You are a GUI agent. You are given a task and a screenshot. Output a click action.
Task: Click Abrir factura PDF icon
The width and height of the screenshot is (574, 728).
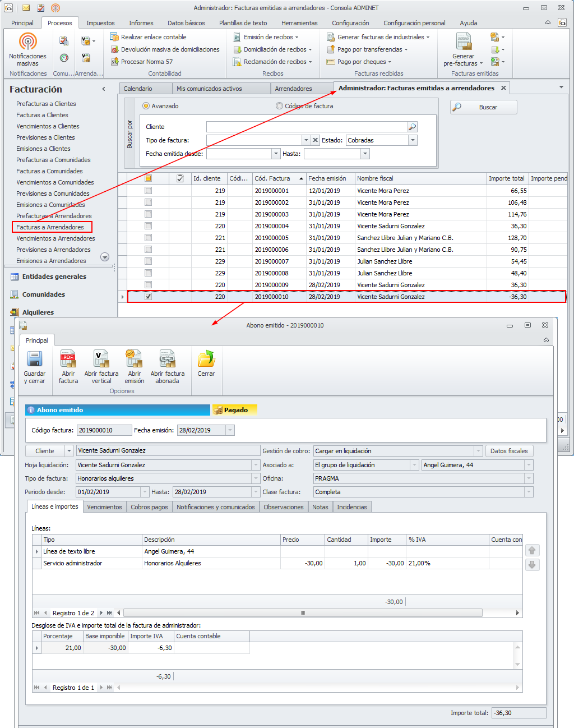pos(68,359)
